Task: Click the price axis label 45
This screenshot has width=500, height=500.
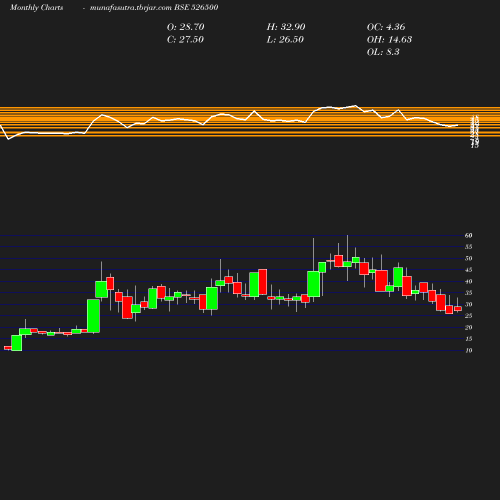Action: pos(469,270)
